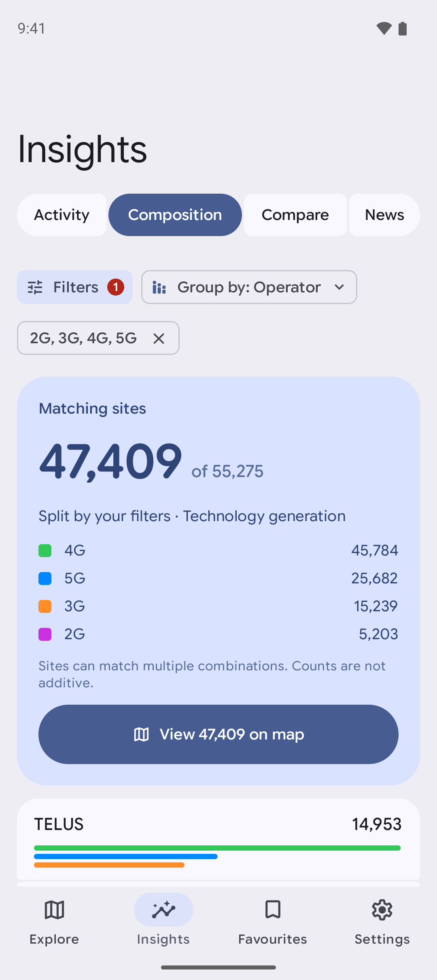Open the Explore map icon in navigation

pos(54,910)
